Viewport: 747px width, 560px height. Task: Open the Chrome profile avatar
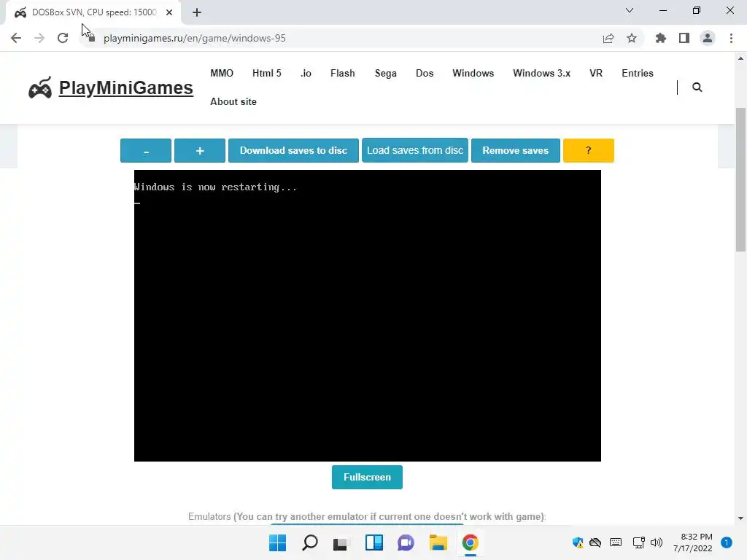pos(708,38)
